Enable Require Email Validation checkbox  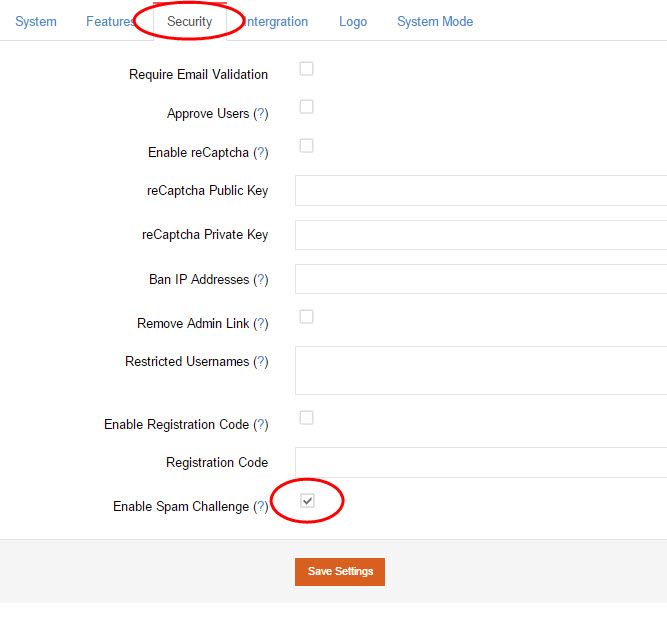(x=306, y=68)
